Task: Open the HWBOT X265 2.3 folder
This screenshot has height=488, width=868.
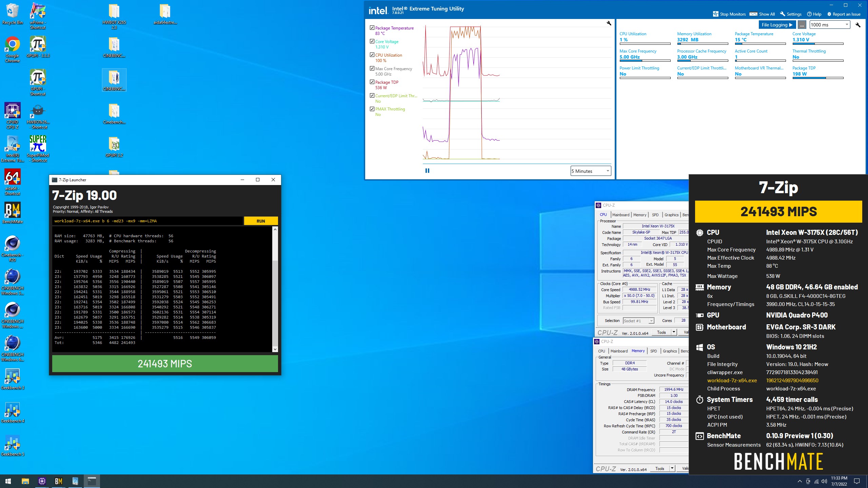Action: coord(114,16)
